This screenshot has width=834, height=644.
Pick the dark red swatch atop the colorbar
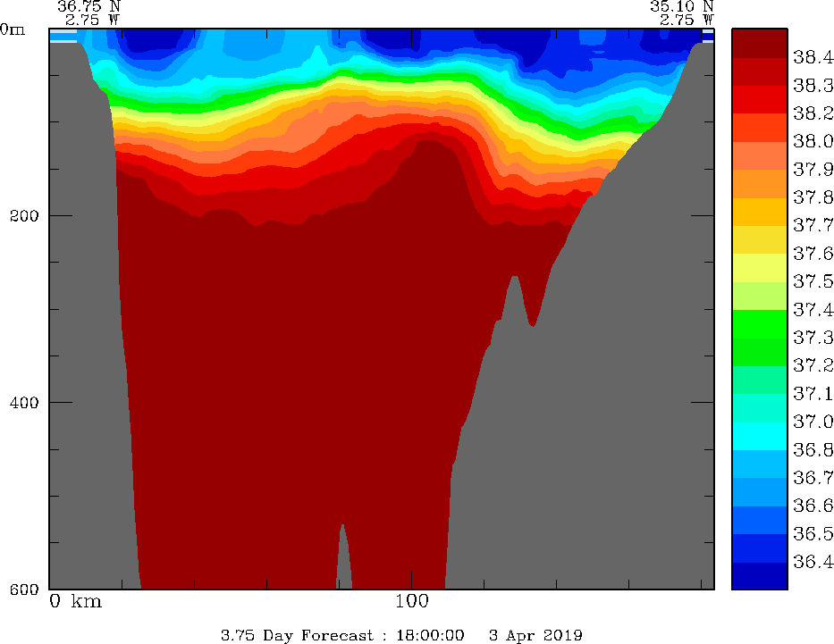pyautogui.click(x=759, y=43)
